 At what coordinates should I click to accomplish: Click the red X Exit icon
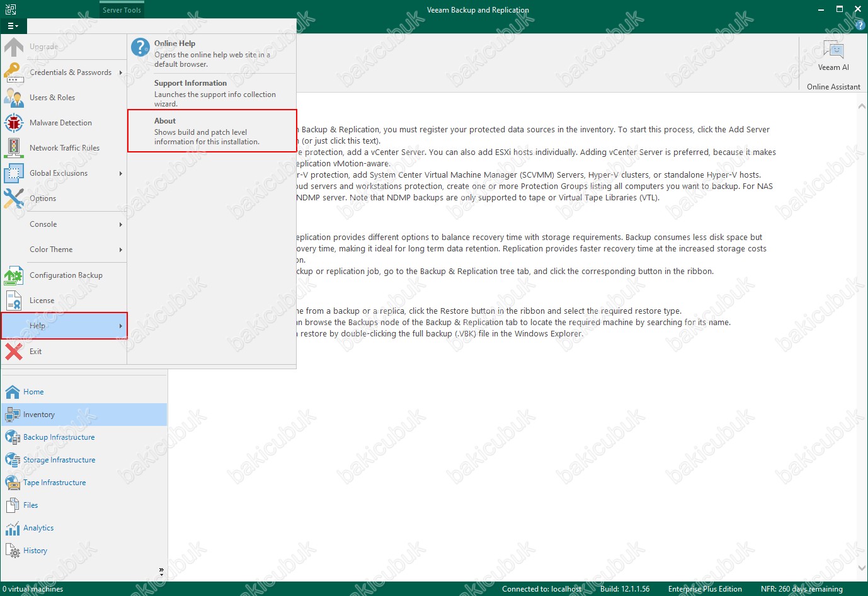click(14, 352)
